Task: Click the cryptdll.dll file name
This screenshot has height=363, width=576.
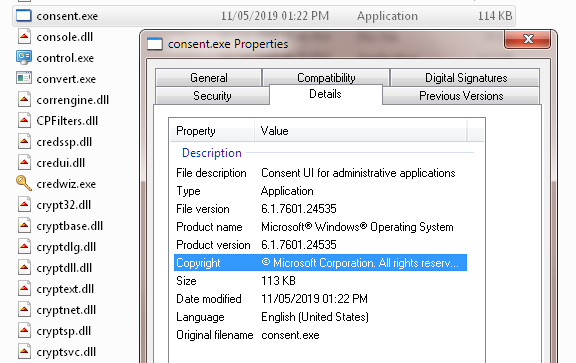Action: coord(64,268)
